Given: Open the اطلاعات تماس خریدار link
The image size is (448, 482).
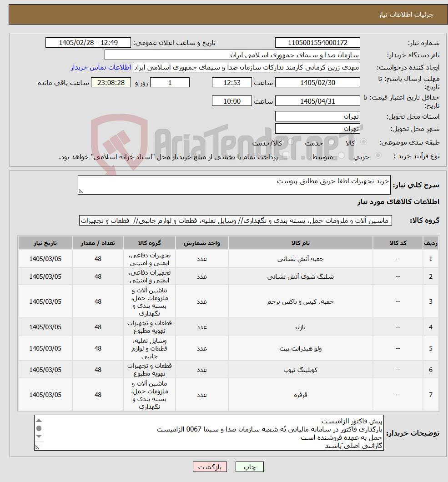Looking at the screenshot, I should (x=101, y=67).
